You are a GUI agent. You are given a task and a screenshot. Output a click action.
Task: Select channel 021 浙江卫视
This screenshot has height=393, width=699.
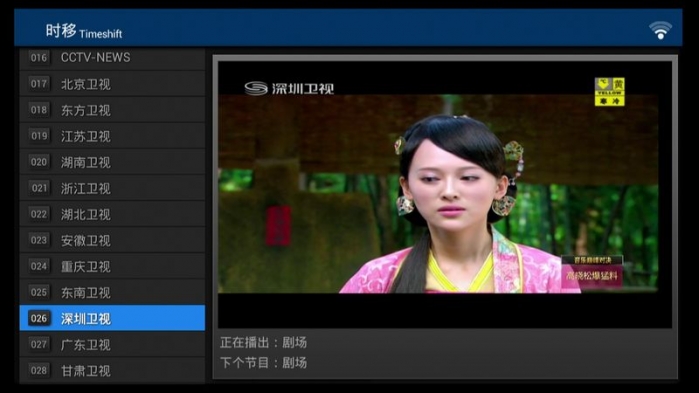point(112,188)
